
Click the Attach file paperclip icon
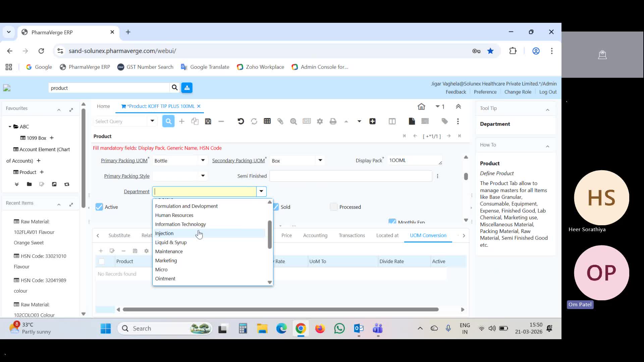click(x=280, y=121)
